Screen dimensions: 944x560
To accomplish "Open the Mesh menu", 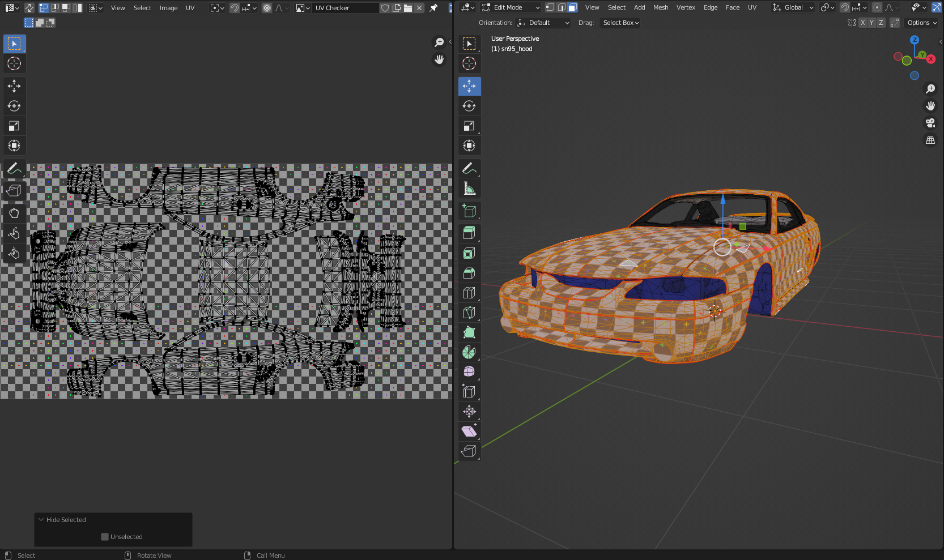I will (x=660, y=7).
